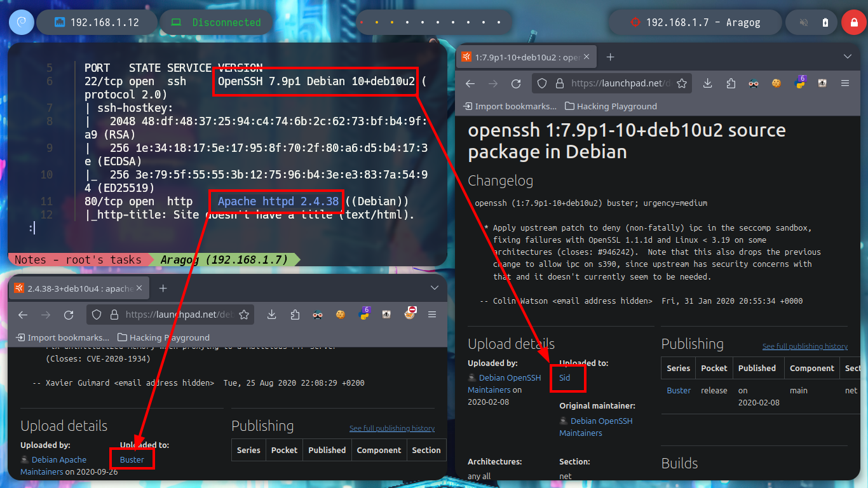Open See full publishing history in apache page
Screen dimensions: 868x488
pyautogui.click(x=392, y=428)
